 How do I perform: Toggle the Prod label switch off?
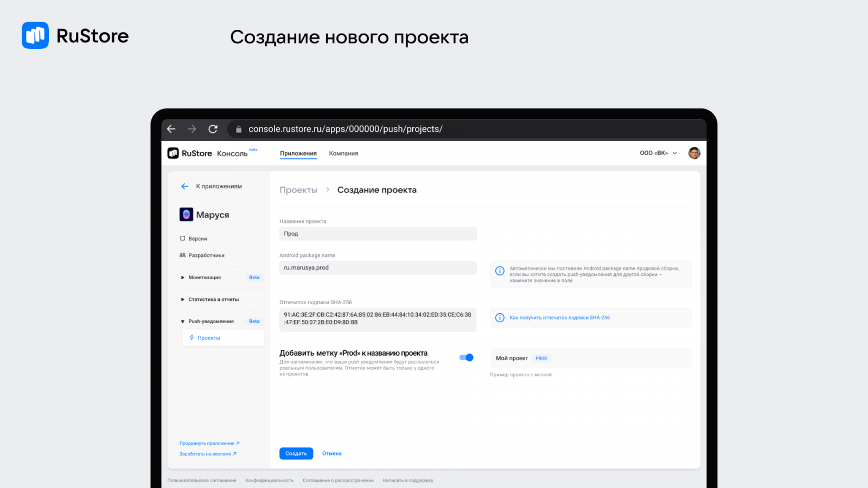click(x=467, y=357)
